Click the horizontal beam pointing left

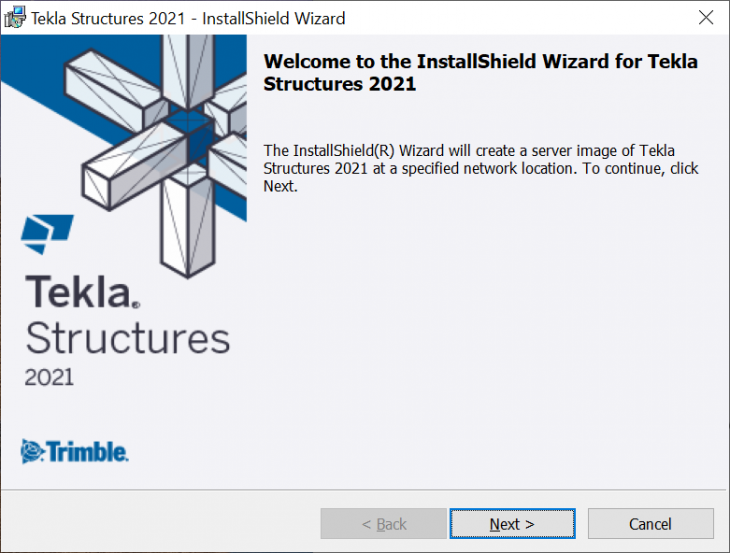tap(135, 166)
